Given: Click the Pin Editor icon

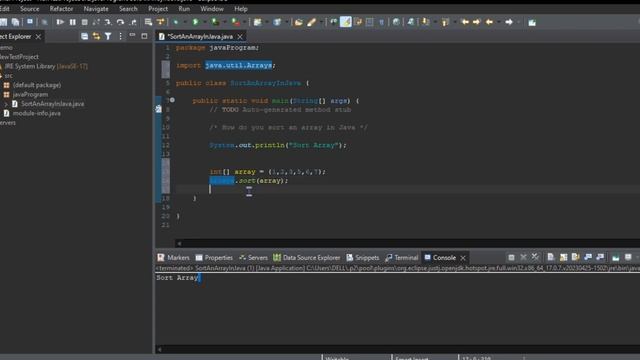Looking at the screenshot, I should [x=532, y=22].
